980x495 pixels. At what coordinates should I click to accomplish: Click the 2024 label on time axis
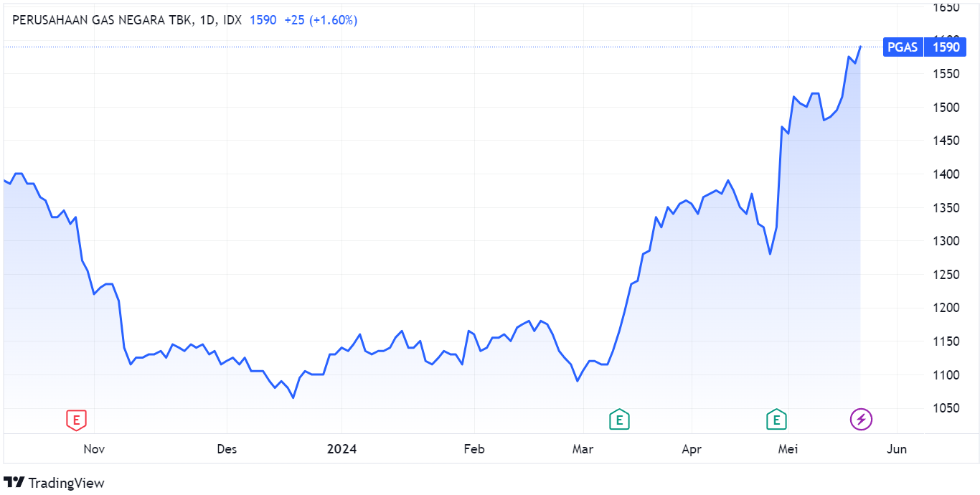click(x=341, y=450)
